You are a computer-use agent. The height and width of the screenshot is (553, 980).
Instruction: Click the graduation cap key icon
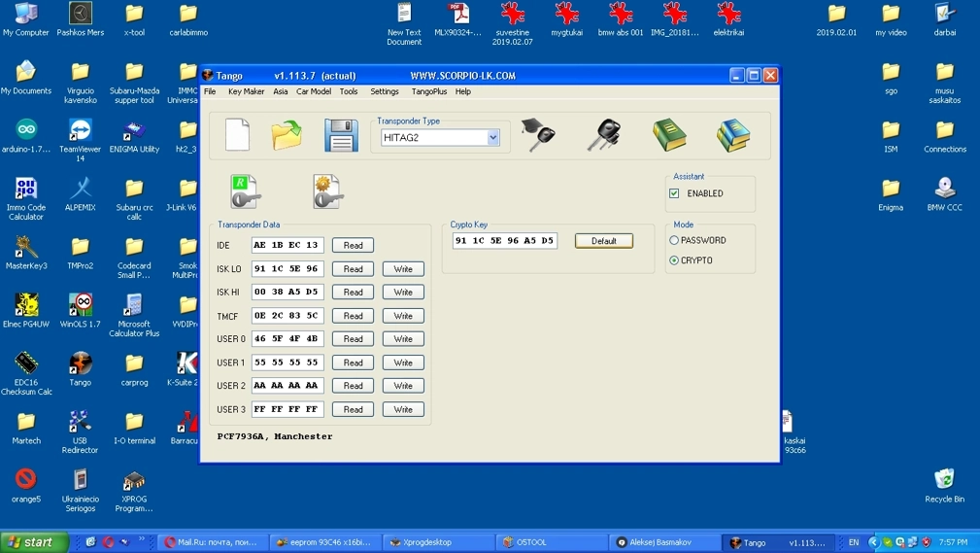[x=538, y=134]
